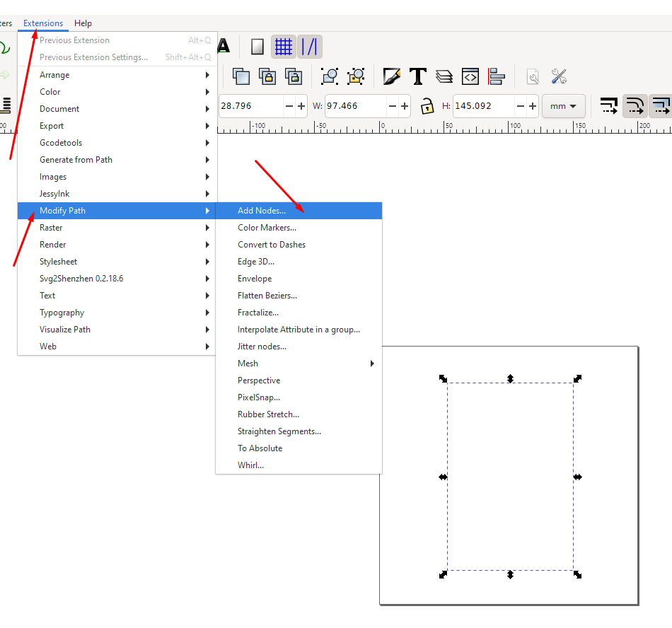Expand the Web submenu
The height and width of the screenshot is (628, 672).
click(117, 347)
